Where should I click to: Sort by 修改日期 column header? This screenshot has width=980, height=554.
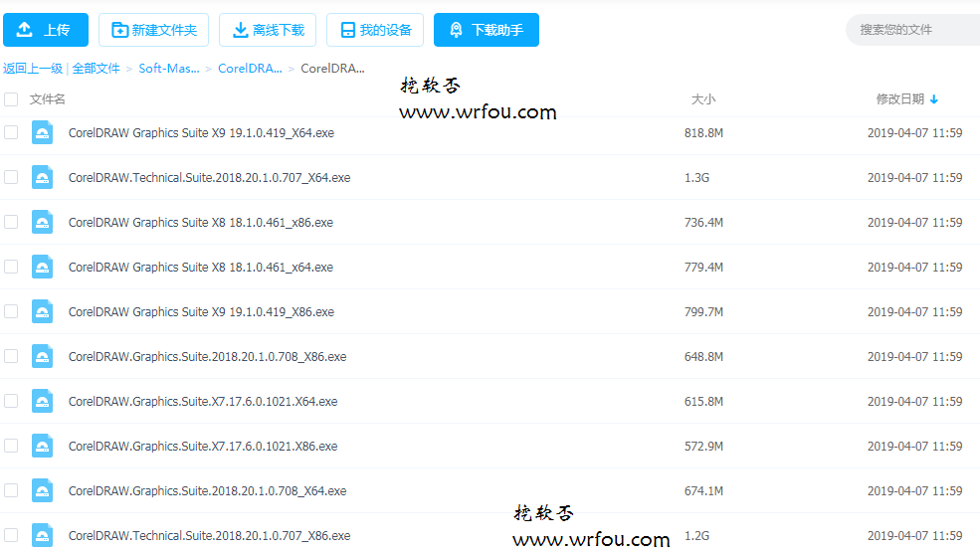click(x=900, y=99)
